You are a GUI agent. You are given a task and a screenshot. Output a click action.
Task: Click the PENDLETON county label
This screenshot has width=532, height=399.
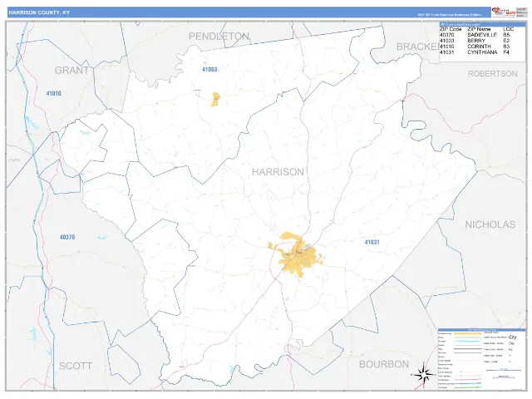(219, 36)
